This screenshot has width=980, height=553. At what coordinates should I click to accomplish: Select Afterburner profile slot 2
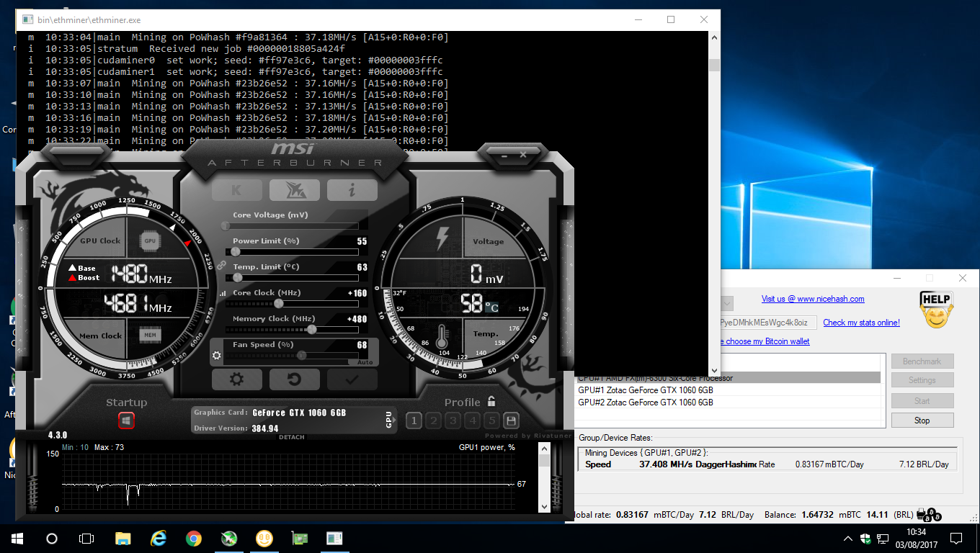pyautogui.click(x=433, y=421)
